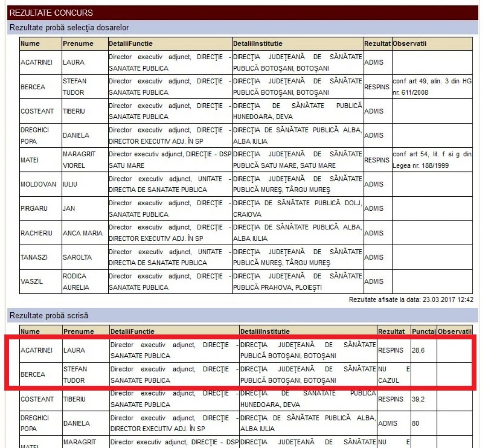Select the score 28,6 for ACATRINEI
Screen dimensions: 494x448
[418, 350]
